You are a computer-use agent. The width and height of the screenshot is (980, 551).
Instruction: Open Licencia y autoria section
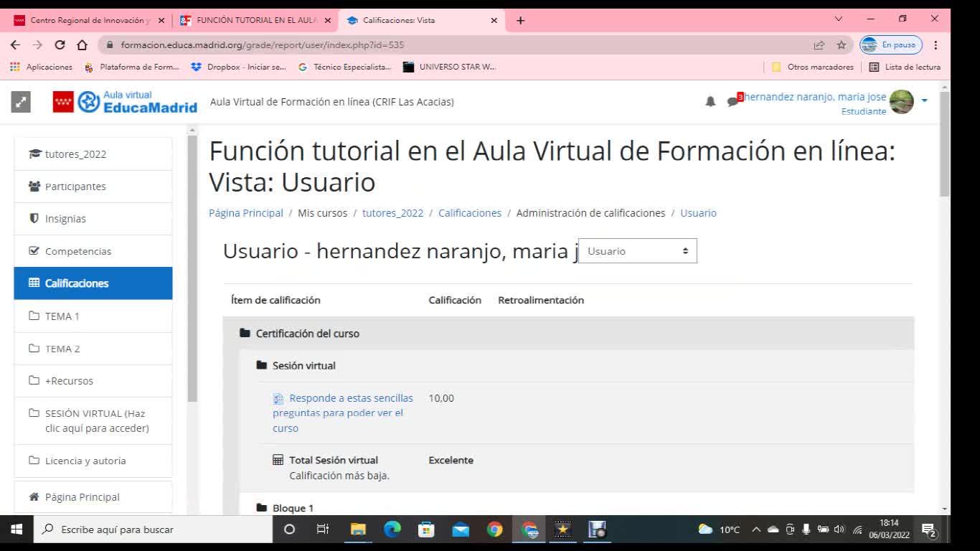tap(93, 461)
